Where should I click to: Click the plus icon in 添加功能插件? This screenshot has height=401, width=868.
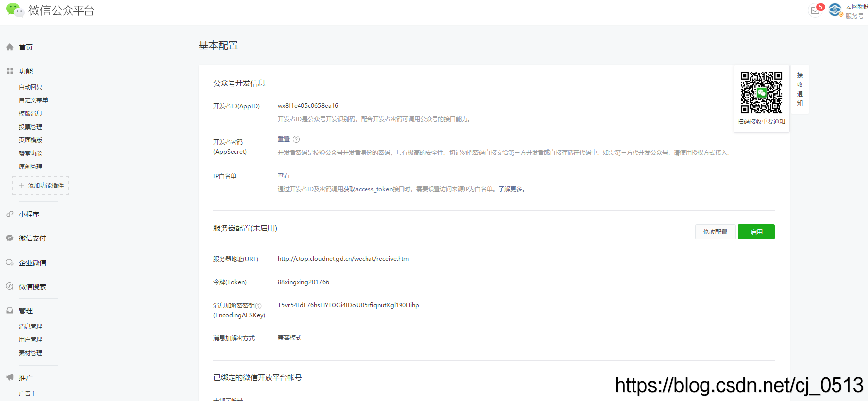pos(21,185)
